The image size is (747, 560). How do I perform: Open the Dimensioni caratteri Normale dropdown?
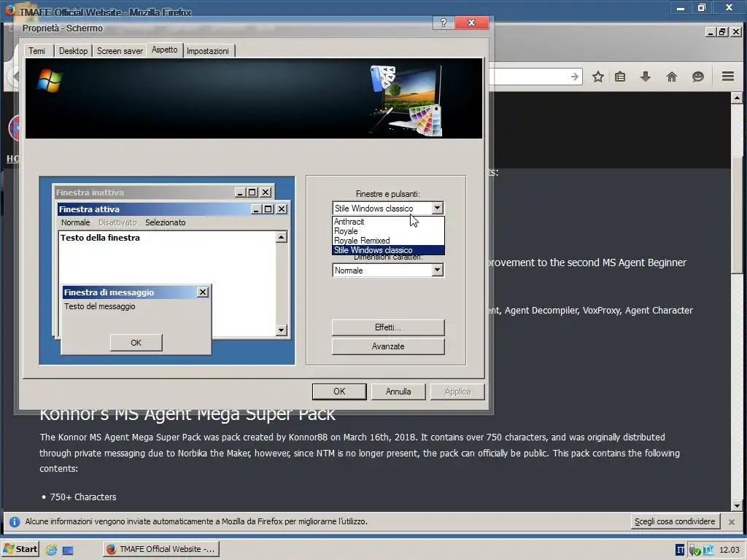pyautogui.click(x=388, y=271)
